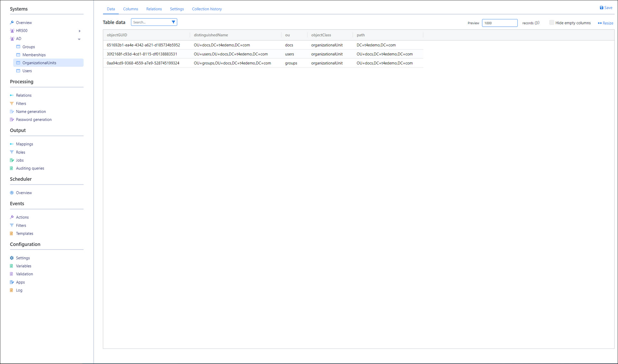This screenshot has width=618, height=364.
Task: Click the Resize arrows icon
Action: click(x=600, y=23)
